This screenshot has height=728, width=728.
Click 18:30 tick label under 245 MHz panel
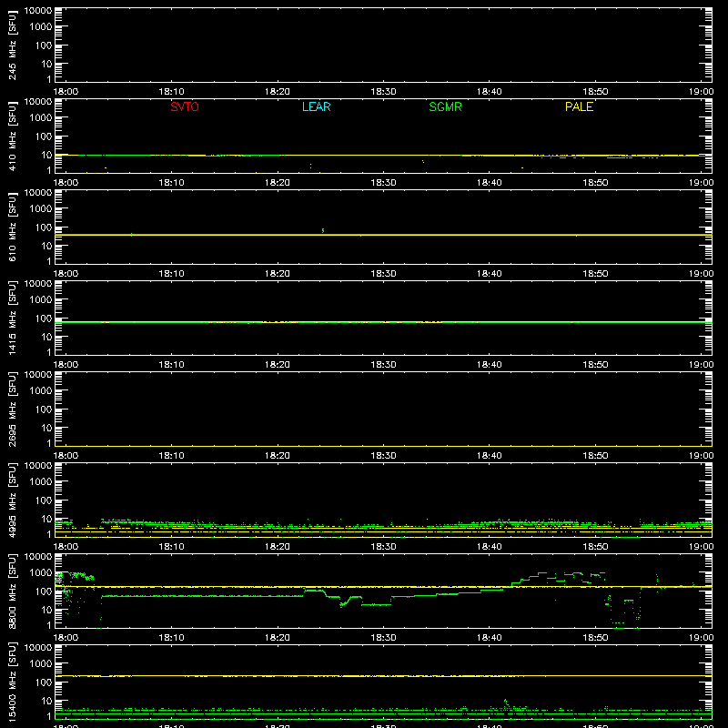pos(383,92)
